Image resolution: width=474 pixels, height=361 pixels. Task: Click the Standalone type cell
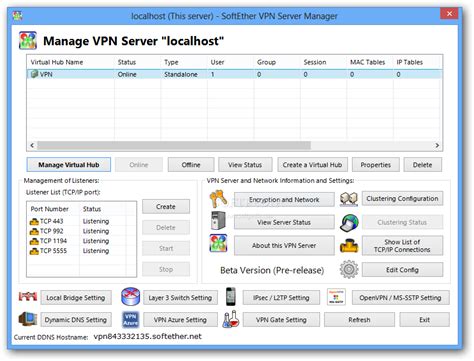click(x=181, y=74)
